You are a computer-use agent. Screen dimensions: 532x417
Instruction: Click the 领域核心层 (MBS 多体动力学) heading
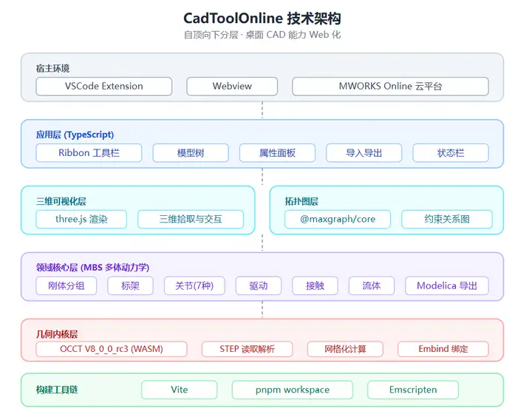click(92, 268)
